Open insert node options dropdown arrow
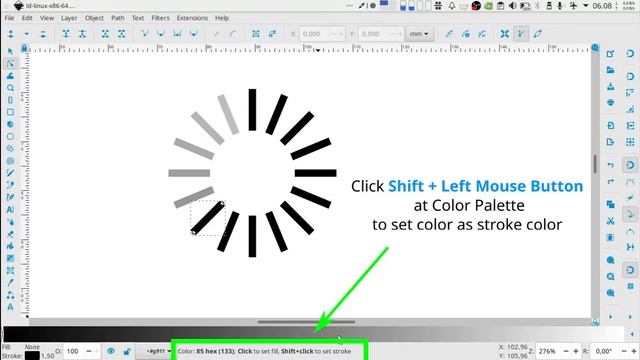The height and width of the screenshot is (360, 640). click(x=27, y=34)
